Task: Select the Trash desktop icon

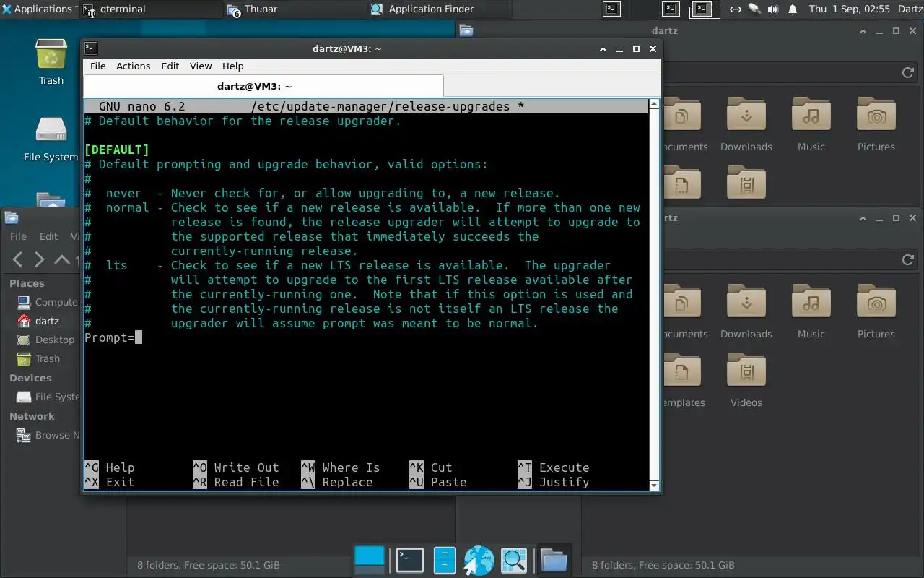Action: pyautogui.click(x=51, y=61)
